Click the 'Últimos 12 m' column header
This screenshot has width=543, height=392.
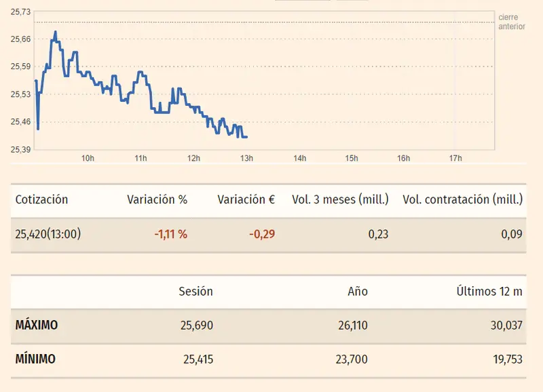pyautogui.click(x=489, y=292)
